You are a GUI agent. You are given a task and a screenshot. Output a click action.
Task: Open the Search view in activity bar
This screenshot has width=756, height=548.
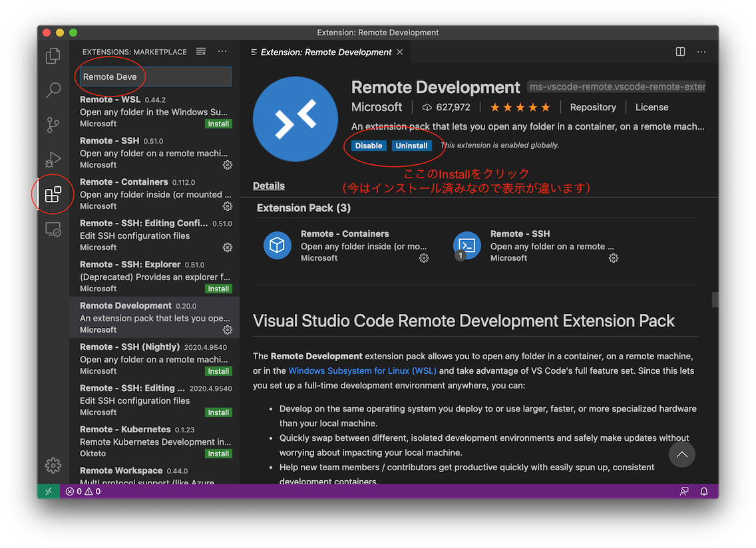pyautogui.click(x=53, y=90)
